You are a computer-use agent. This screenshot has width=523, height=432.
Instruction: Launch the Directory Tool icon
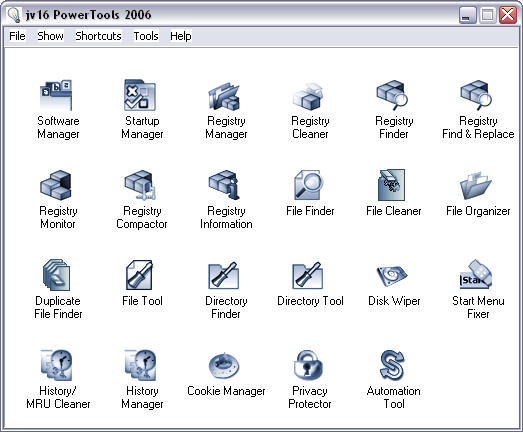[308, 276]
